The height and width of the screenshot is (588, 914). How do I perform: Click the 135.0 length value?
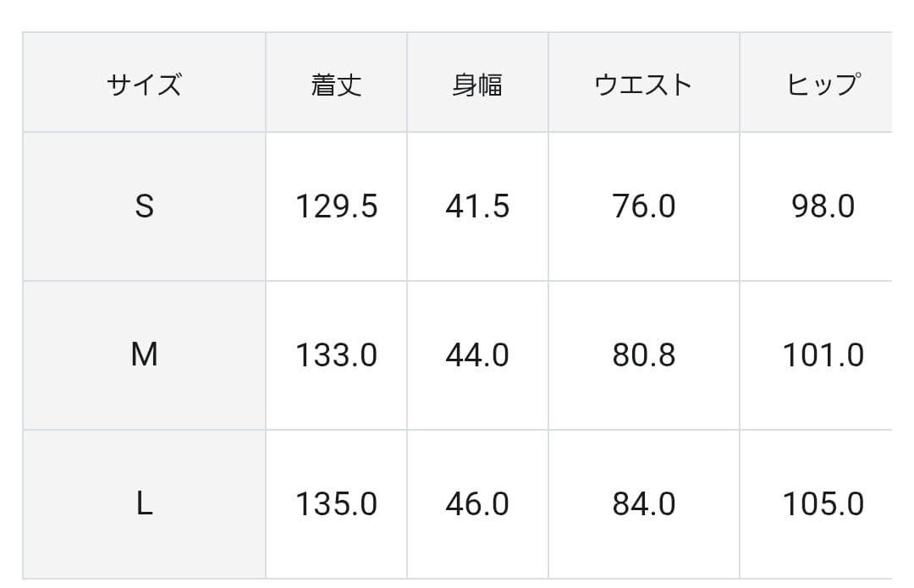click(336, 504)
